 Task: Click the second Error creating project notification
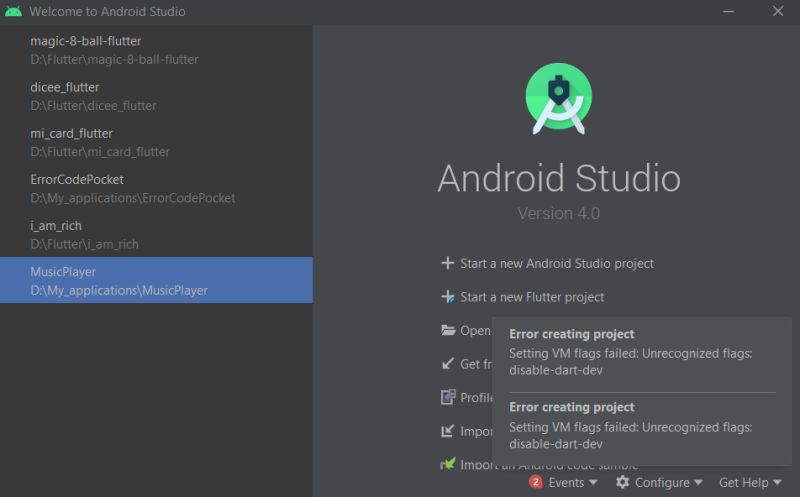coord(642,425)
